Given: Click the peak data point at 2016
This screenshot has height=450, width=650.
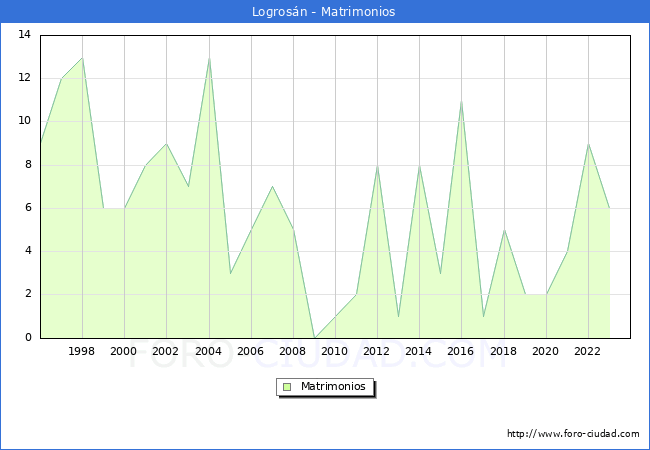Looking at the screenshot, I should pos(461,100).
